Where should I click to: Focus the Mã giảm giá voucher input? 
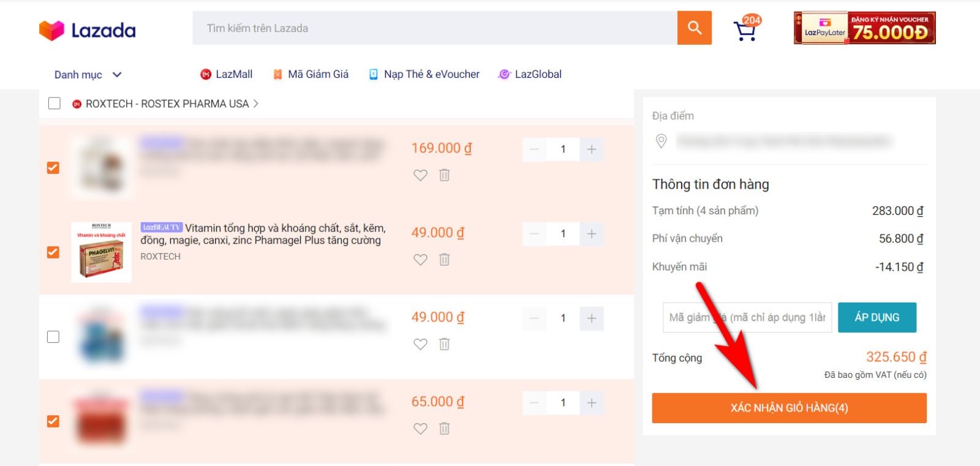point(747,317)
